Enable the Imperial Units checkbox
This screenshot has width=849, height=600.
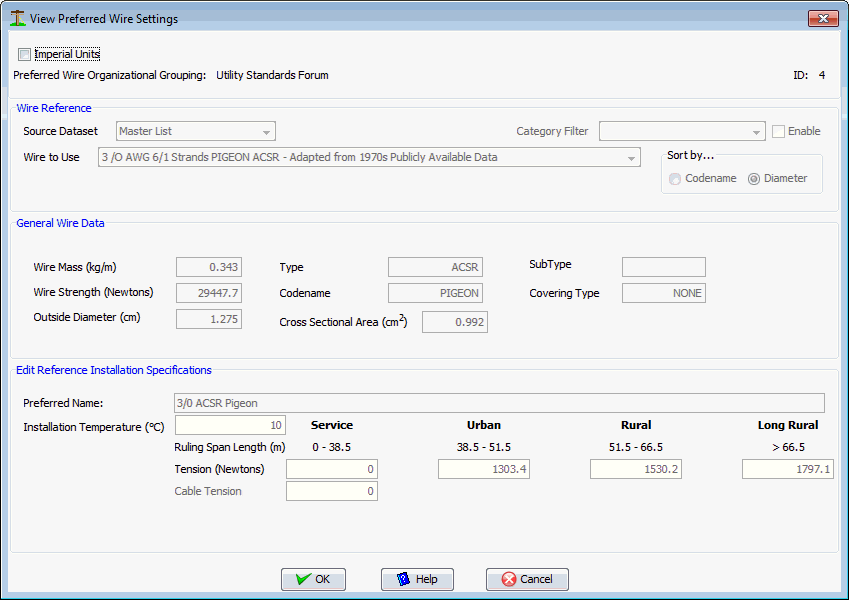point(24,54)
